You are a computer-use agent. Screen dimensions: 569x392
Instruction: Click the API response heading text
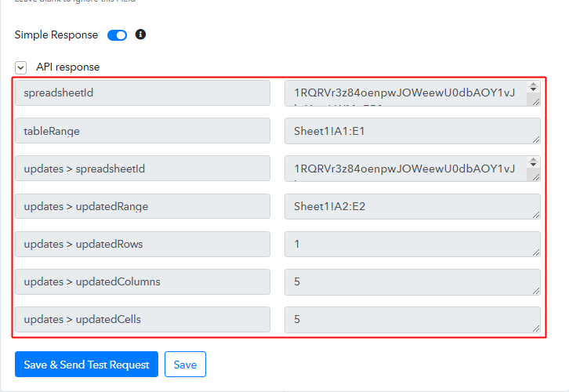point(68,67)
